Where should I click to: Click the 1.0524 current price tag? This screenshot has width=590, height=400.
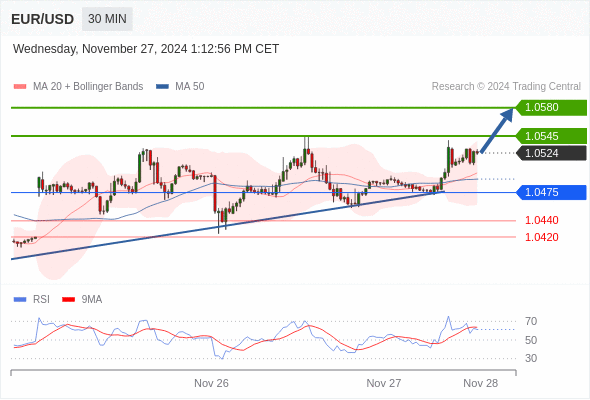pyautogui.click(x=551, y=153)
